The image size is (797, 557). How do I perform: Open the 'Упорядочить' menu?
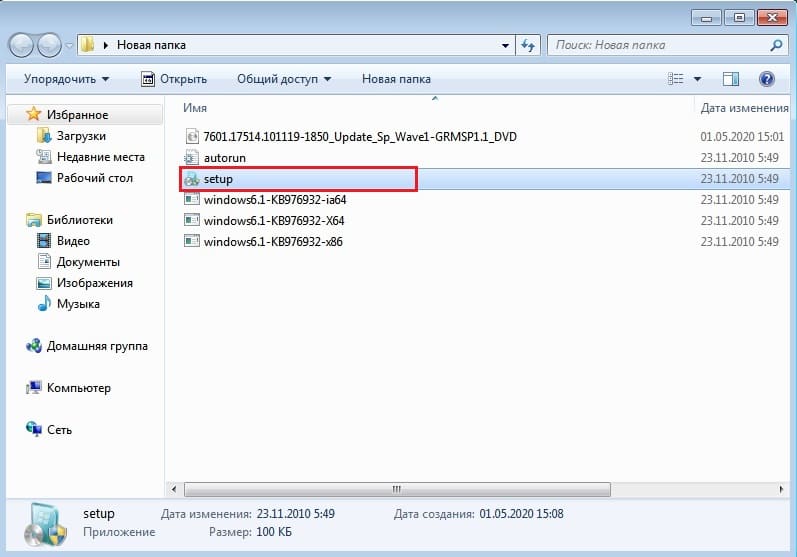tap(67, 79)
